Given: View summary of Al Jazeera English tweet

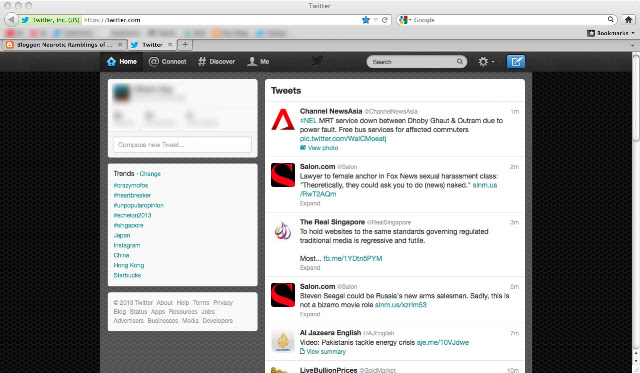Looking at the screenshot, I should 323,351.
